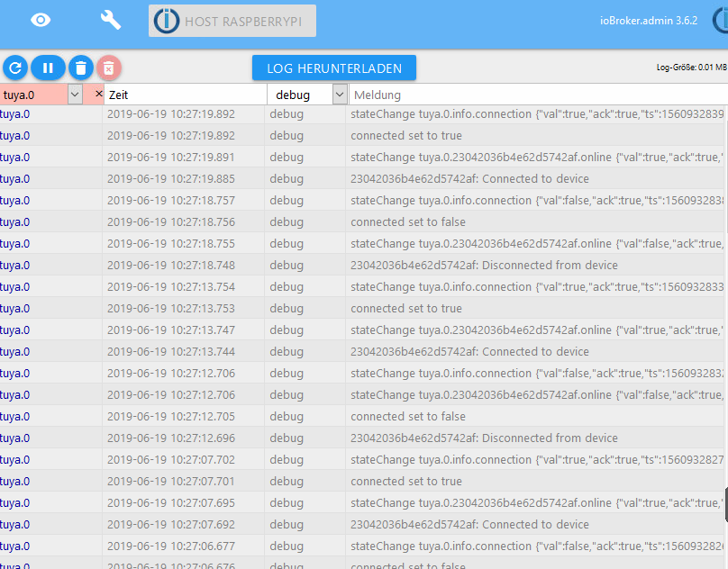Refresh the log with reload icon
This screenshot has height=569, width=728.
(15, 68)
